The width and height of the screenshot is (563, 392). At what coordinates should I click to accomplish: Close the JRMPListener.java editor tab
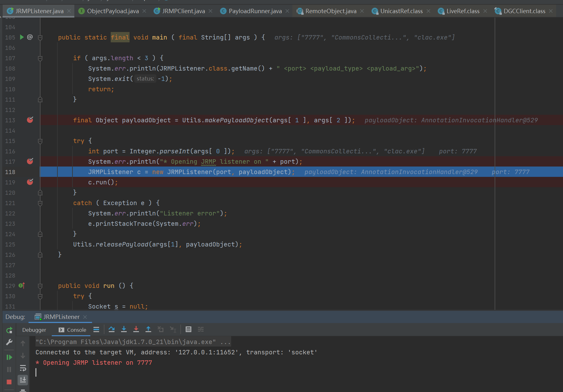pyautogui.click(x=69, y=11)
